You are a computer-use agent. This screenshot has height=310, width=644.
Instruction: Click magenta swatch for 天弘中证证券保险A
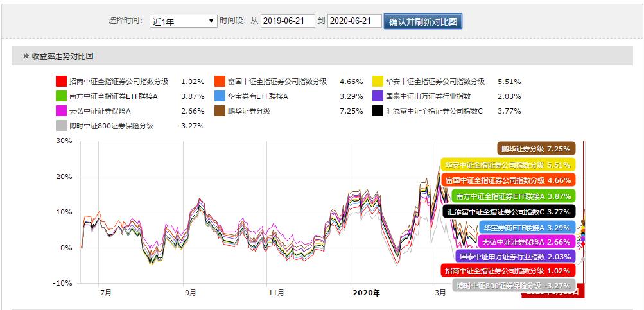61,111
